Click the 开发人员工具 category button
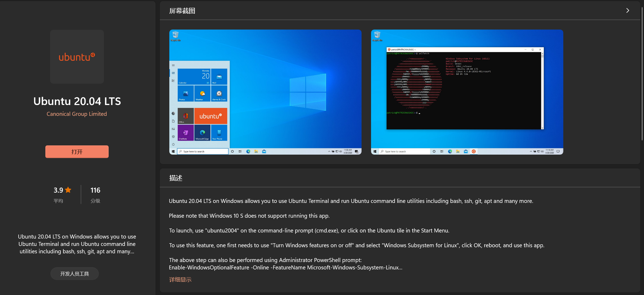The height and width of the screenshot is (295, 644). coord(75,274)
